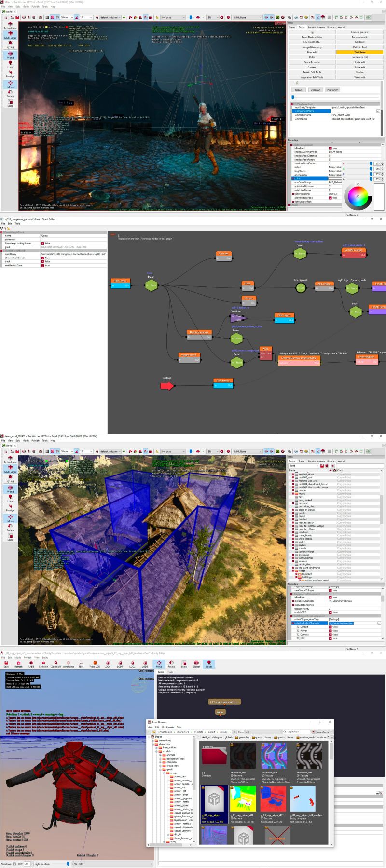Toggle AABB display in Entity Editor

point(31,665)
